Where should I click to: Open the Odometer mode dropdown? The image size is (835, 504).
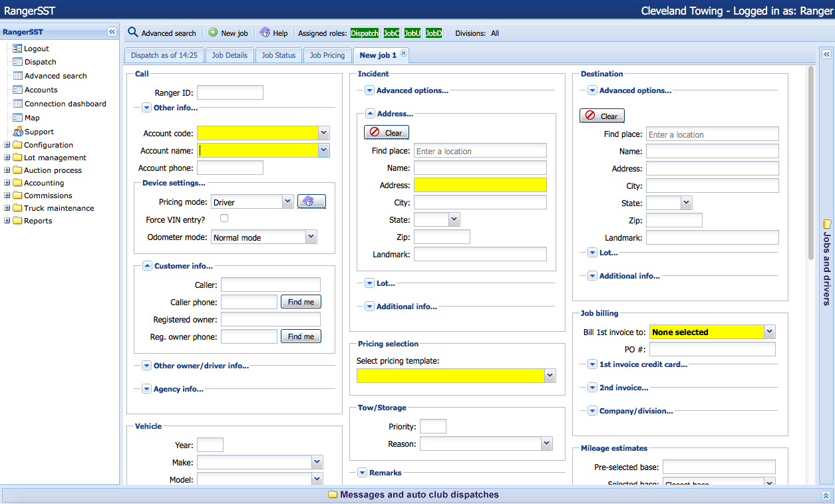(x=311, y=237)
